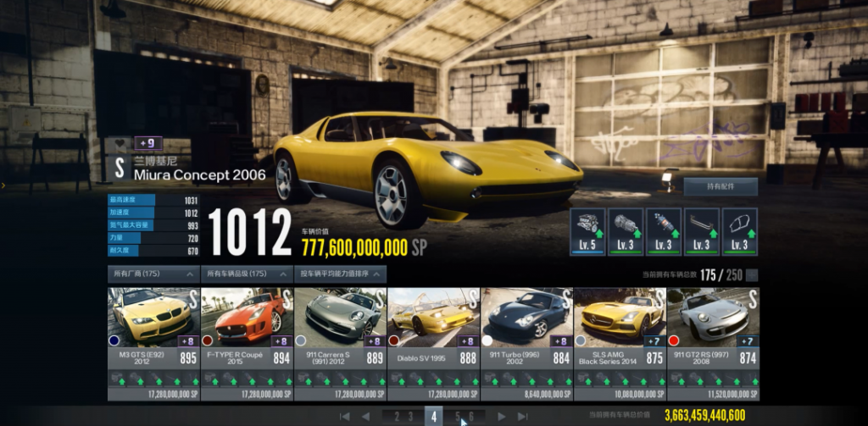Click the S class badge beside Miura Concept 2006
Screen dimensions: 868x426
click(119, 168)
